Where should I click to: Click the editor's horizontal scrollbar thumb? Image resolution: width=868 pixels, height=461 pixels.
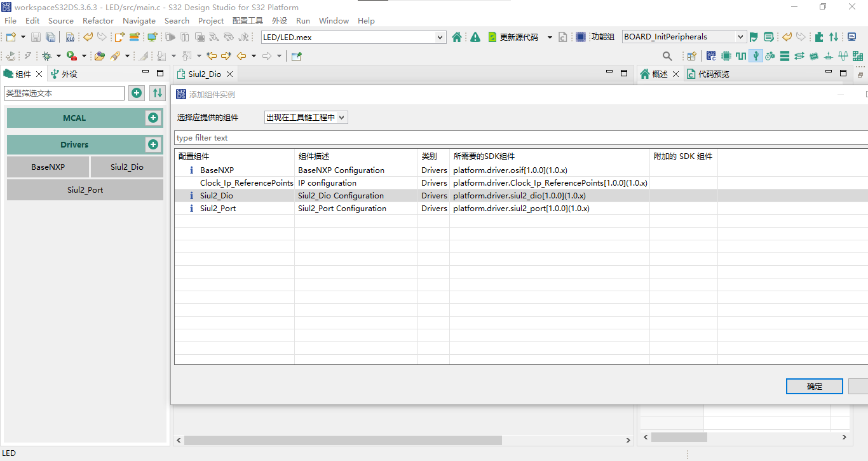click(x=343, y=440)
